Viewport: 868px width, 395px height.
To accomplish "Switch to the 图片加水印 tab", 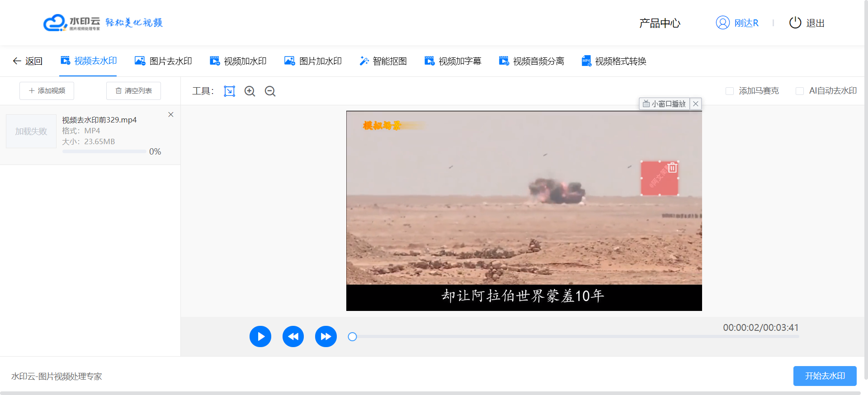I will click(313, 61).
